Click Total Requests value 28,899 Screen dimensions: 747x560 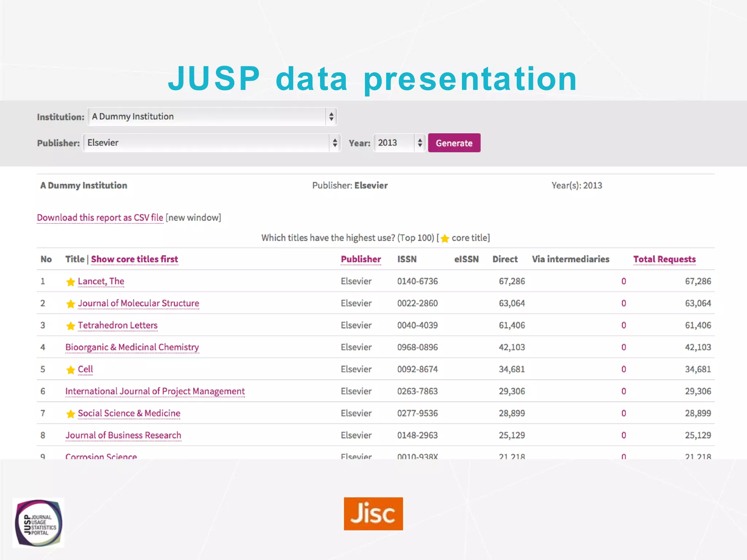pyautogui.click(x=698, y=413)
